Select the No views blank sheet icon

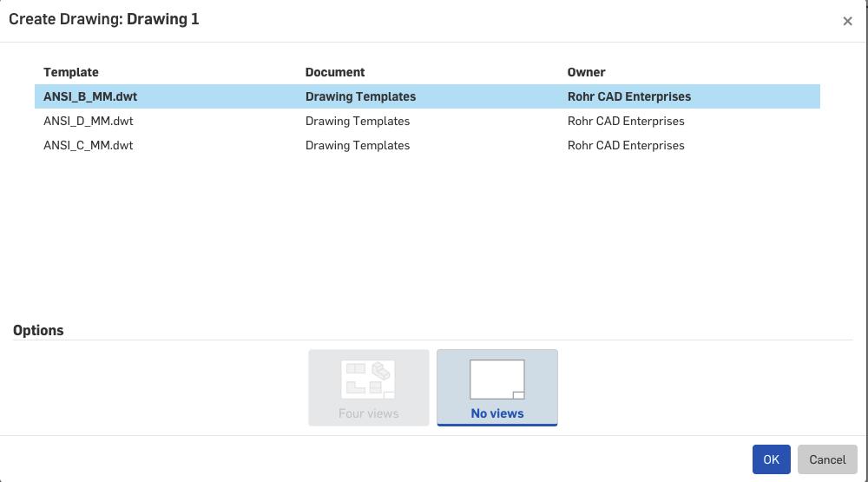[x=496, y=380]
